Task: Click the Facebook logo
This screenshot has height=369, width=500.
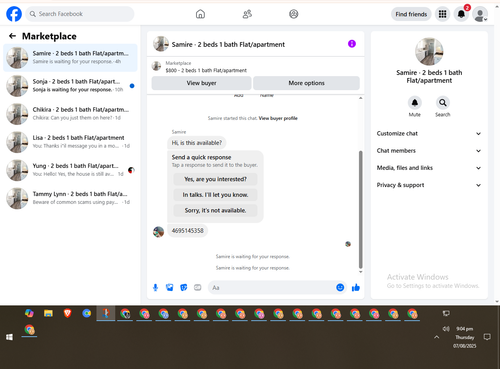Action: point(14,14)
